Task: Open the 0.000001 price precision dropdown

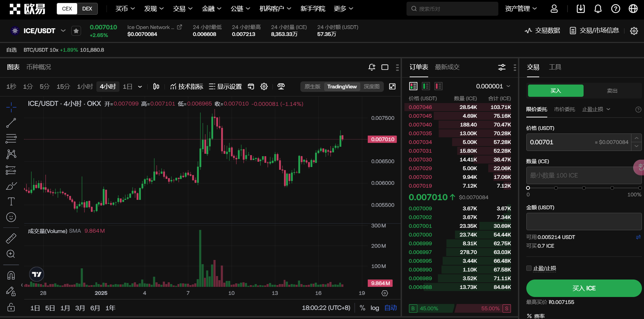Action: click(493, 86)
